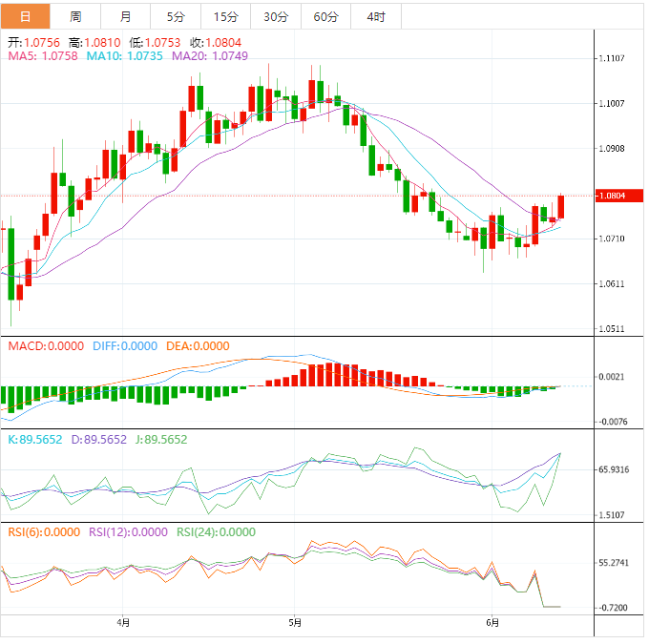649x644 pixels.
Task: Click the red 1.0804 current price tag
Action: tap(613, 196)
